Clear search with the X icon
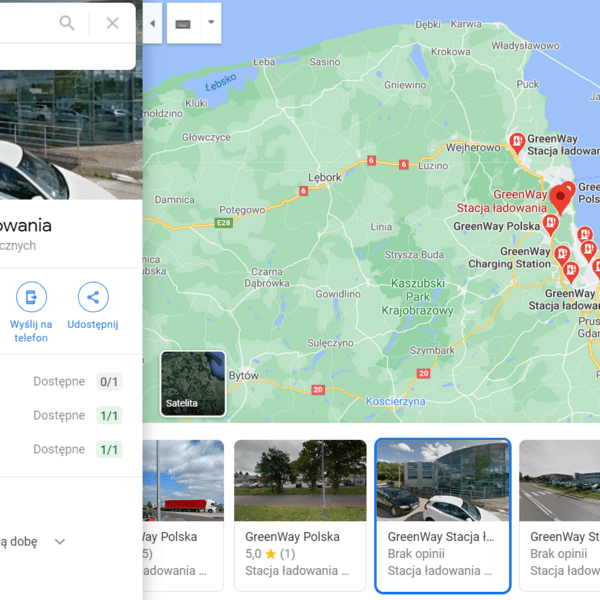This screenshot has width=600, height=600. [112, 23]
